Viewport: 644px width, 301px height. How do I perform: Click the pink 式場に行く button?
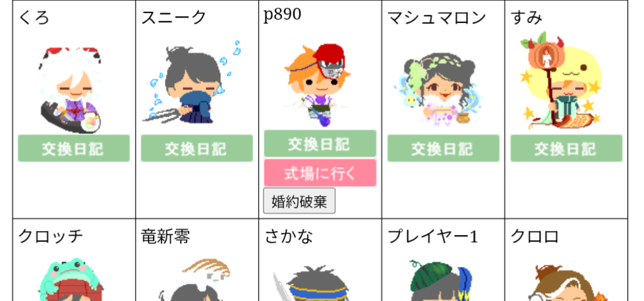pyautogui.click(x=320, y=173)
